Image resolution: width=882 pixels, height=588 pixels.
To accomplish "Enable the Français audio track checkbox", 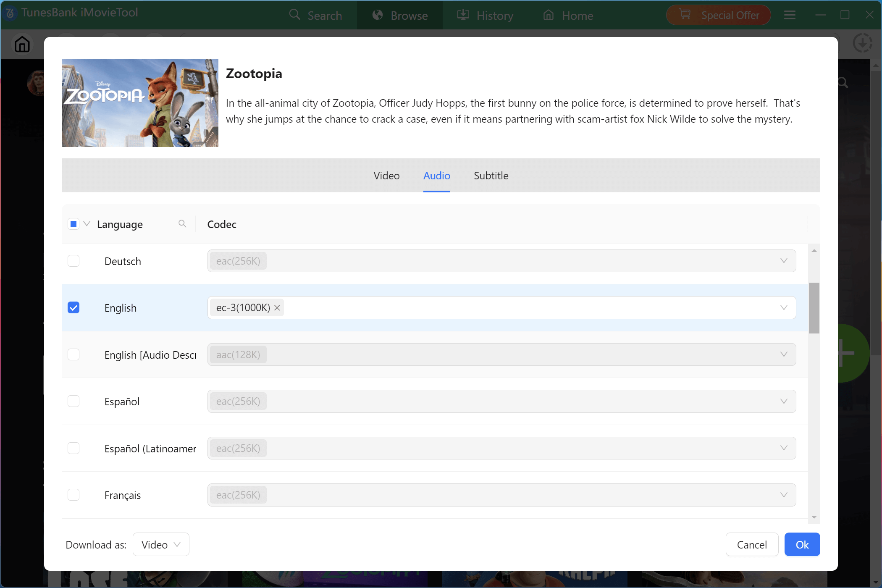I will click(73, 495).
